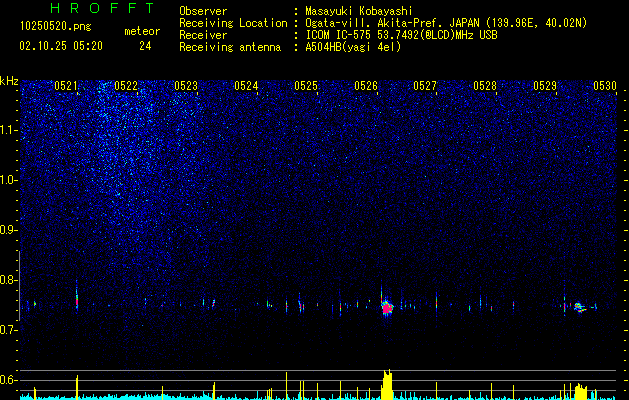Click the Receiver label
Image resolution: width=629 pixels, height=400 pixels.
[203, 35]
